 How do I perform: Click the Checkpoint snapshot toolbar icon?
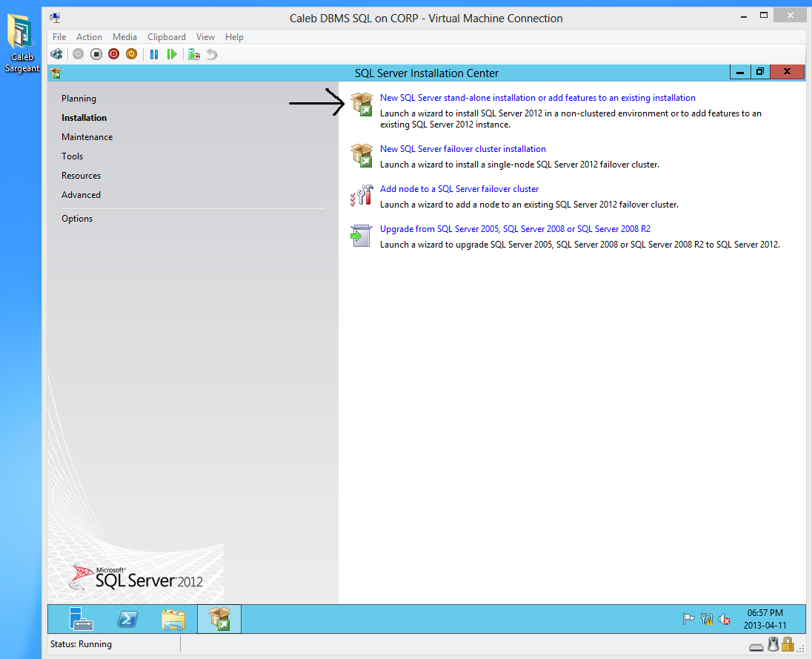pos(194,54)
